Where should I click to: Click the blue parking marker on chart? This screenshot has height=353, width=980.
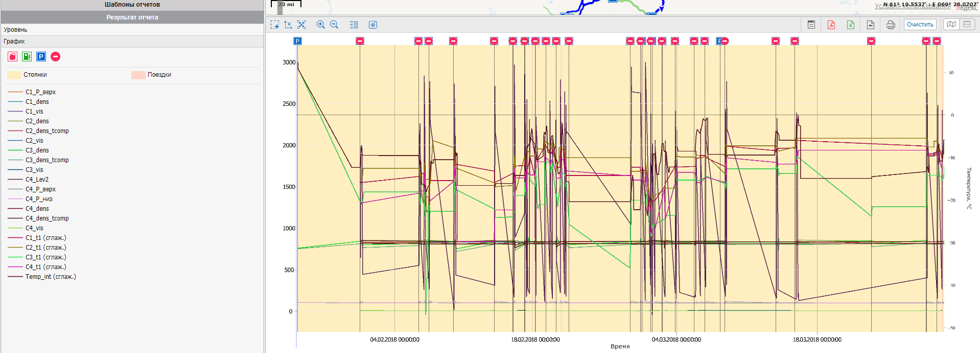click(x=298, y=41)
